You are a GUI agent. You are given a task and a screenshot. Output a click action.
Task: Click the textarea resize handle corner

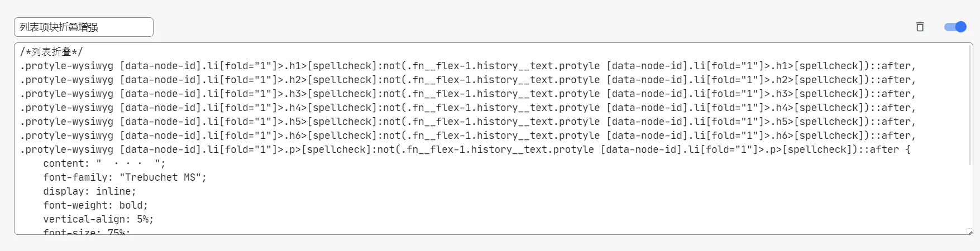click(x=970, y=231)
